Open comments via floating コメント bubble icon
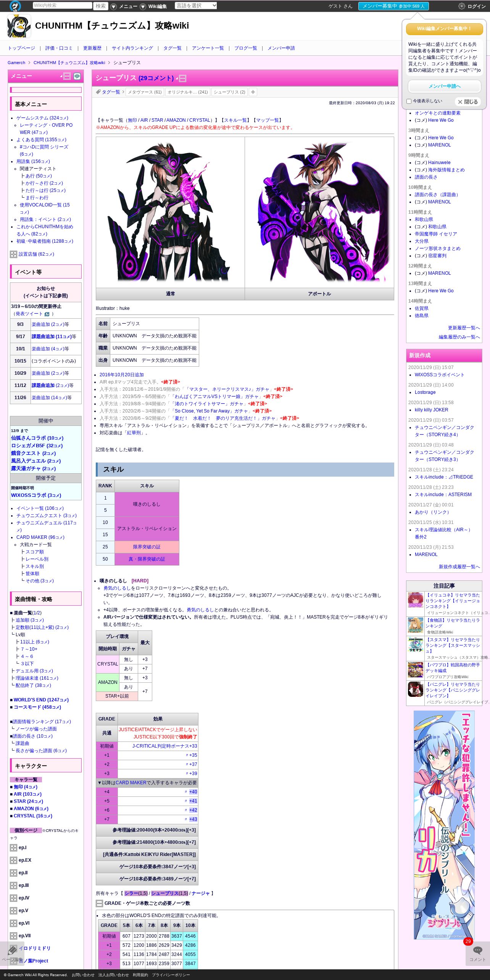The width and height of the screenshot is (490, 980). click(477, 950)
